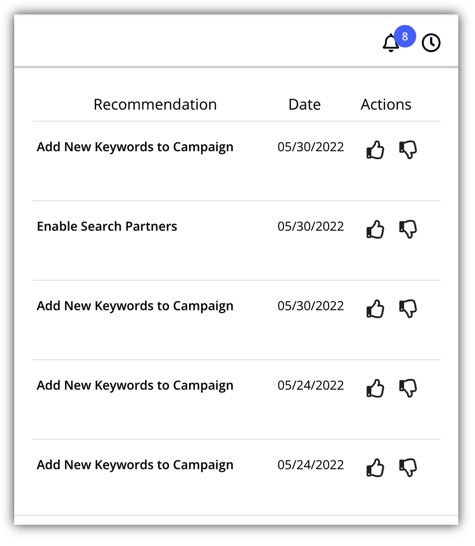Click the blue badge showing 8
The image size is (475, 546).
(x=405, y=36)
